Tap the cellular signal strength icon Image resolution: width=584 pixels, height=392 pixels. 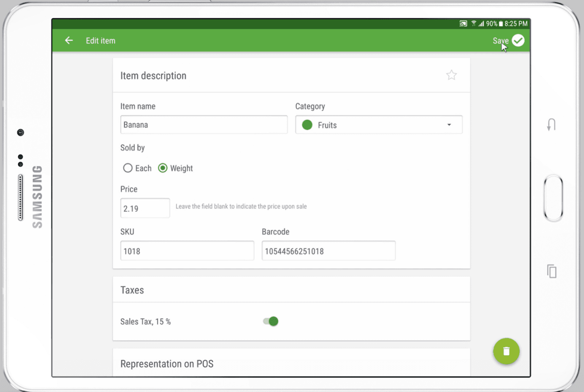(x=481, y=24)
